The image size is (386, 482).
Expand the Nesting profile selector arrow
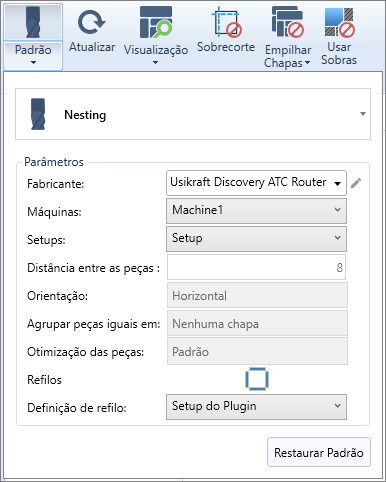point(363,114)
